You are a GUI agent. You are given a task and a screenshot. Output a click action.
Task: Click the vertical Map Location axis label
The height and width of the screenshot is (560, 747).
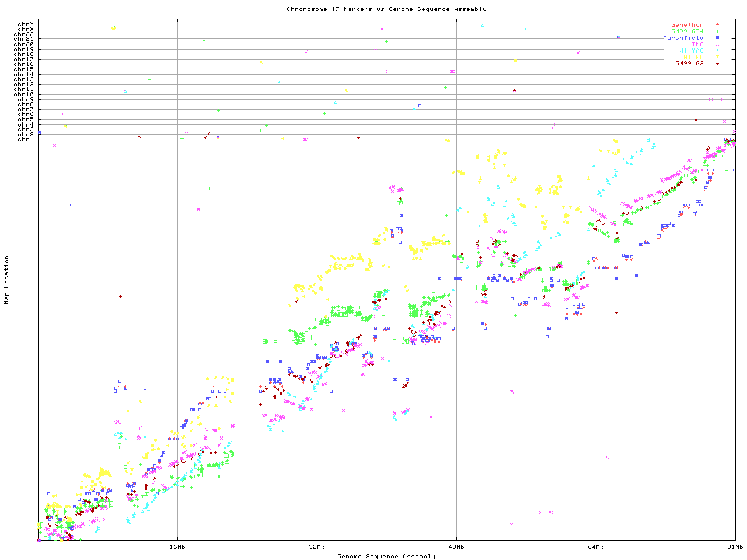tap(7, 280)
